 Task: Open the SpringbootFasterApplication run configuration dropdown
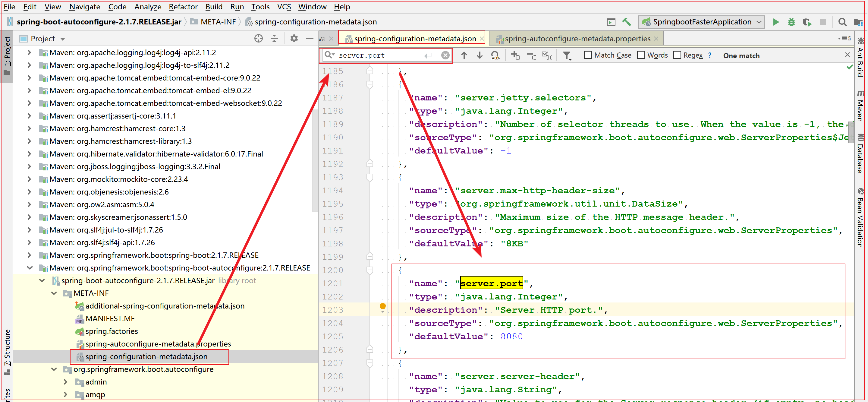(x=702, y=22)
